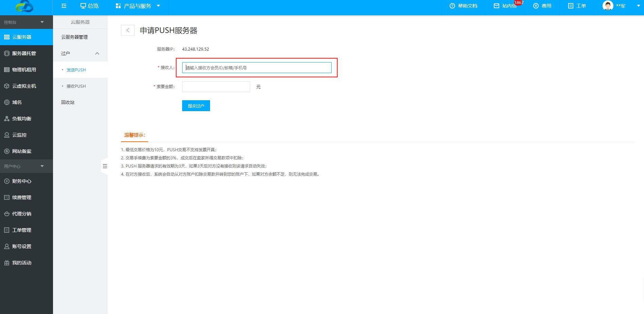The height and width of the screenshot is (314, 644).
Task: Focus the 索要金额 amount field
Action: 216,87
